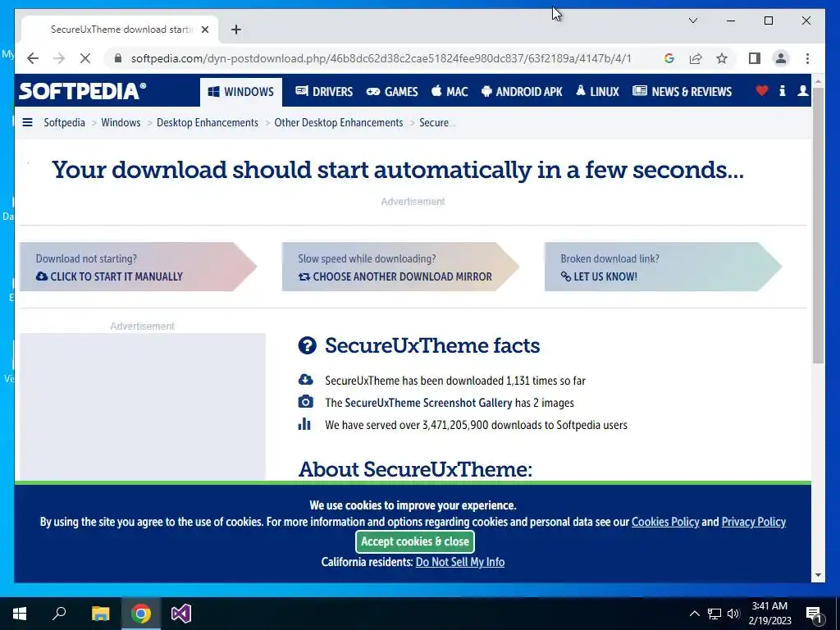Click the Secure breadcrumb item
The image size is (840, 630).
click(x=435, y=123)
